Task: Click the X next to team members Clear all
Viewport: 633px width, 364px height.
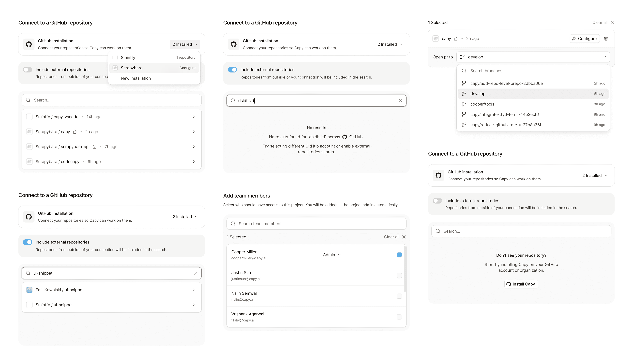Action: tap(404, 237)
